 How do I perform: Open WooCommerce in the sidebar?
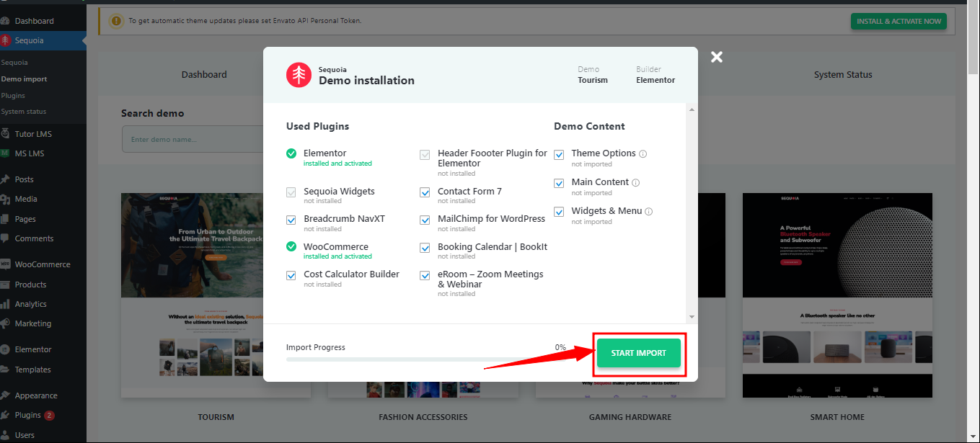point(43,264)
